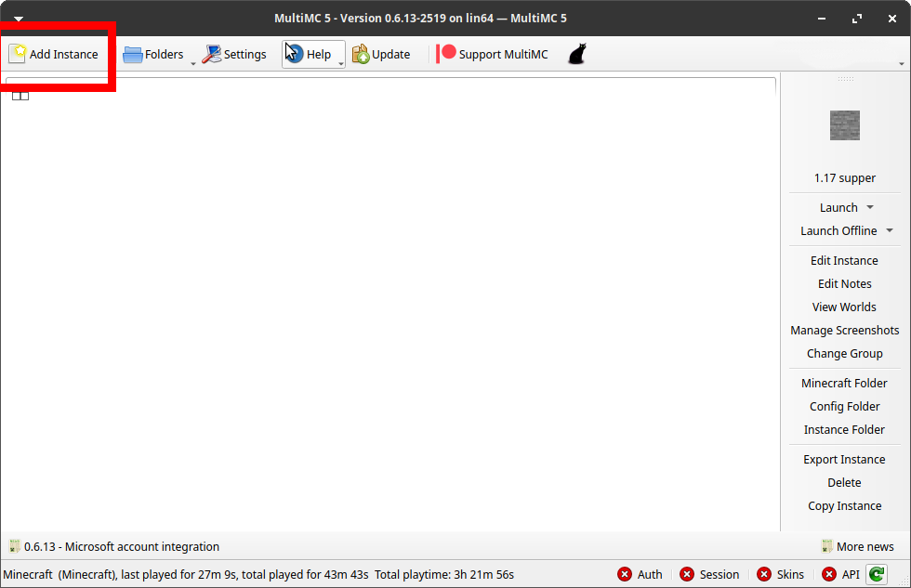The width and height of the screenshot is (911, 588).
Task: Delete the selected instance
Action: click(x=844, y=482)
